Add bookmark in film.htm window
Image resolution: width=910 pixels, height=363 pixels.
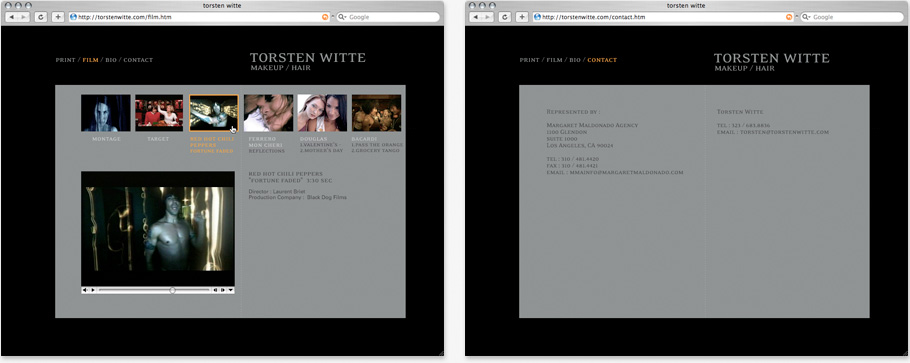(x=57, y=17)
